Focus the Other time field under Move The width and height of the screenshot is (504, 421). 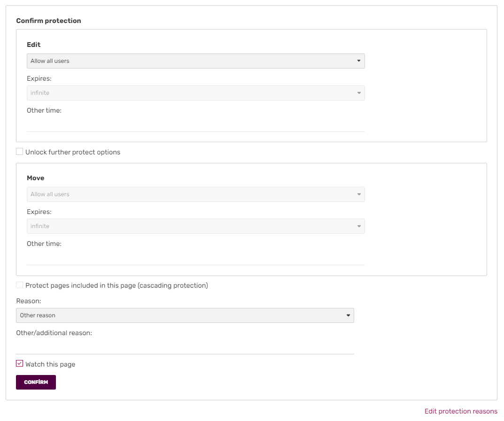[195, 258]
